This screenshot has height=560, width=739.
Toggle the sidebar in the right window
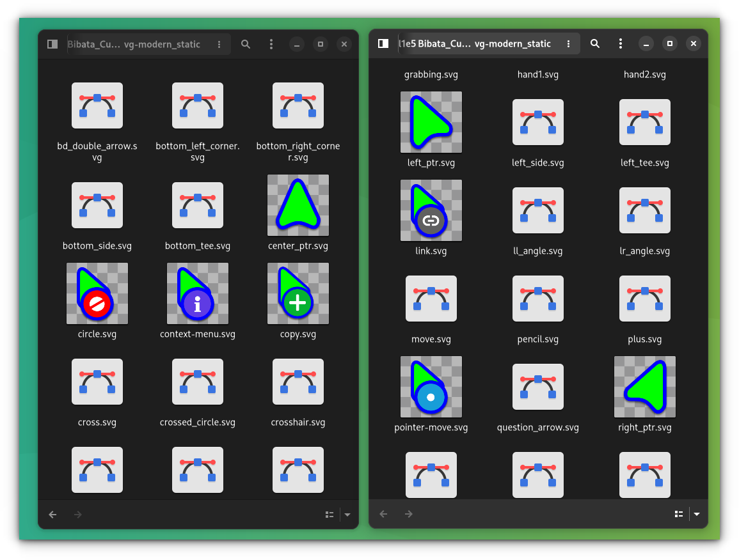click(383, 43)
